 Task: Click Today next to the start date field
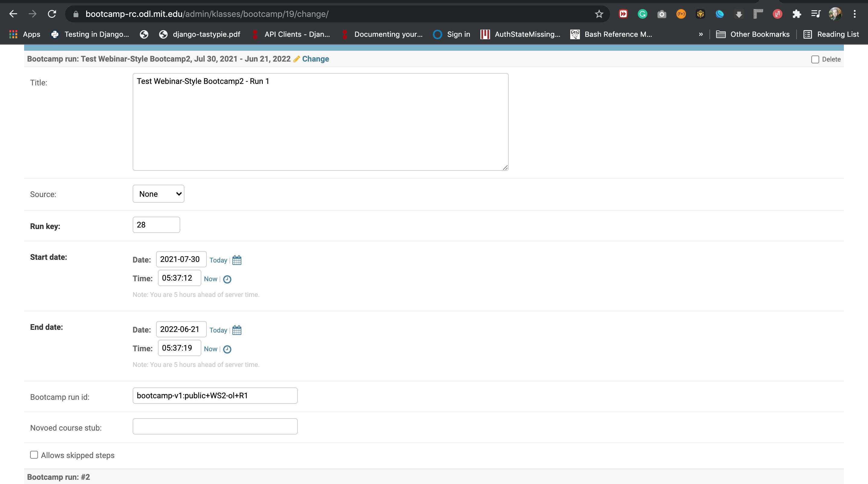click(218, 260)
